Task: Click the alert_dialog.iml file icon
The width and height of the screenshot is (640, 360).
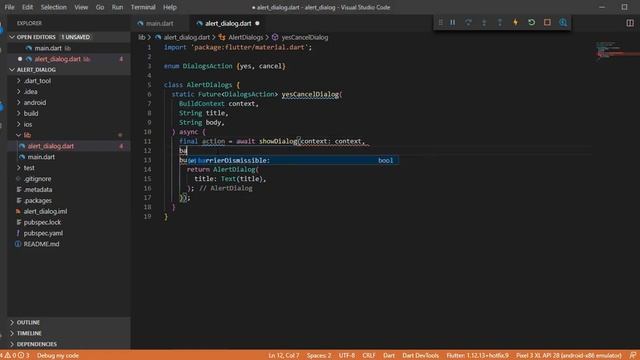Action: coord(18,211)
